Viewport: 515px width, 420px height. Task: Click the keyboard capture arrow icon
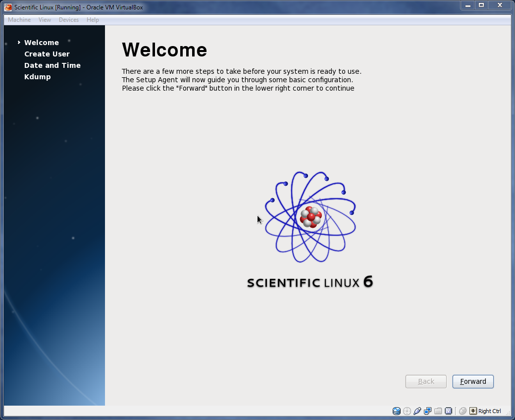tap(473, 411)
